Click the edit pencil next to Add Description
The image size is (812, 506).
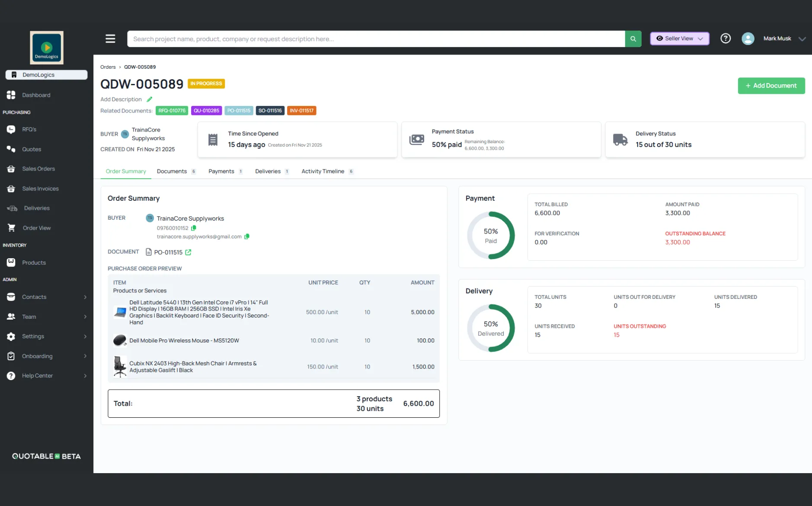click(150, 99)
